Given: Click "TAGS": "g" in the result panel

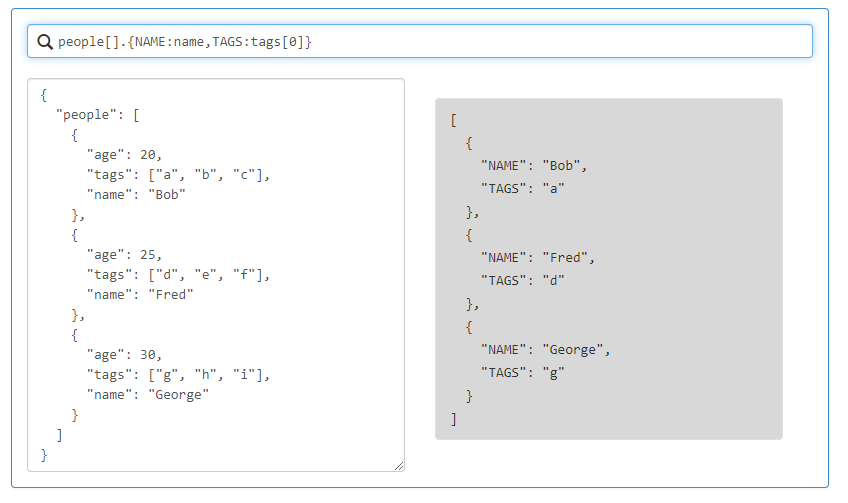Looking at the screenshot, I should 522,373.
